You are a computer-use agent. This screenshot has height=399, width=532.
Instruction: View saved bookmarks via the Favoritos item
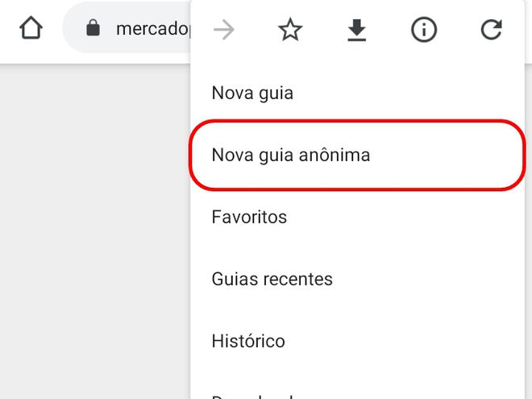point(357,217)
